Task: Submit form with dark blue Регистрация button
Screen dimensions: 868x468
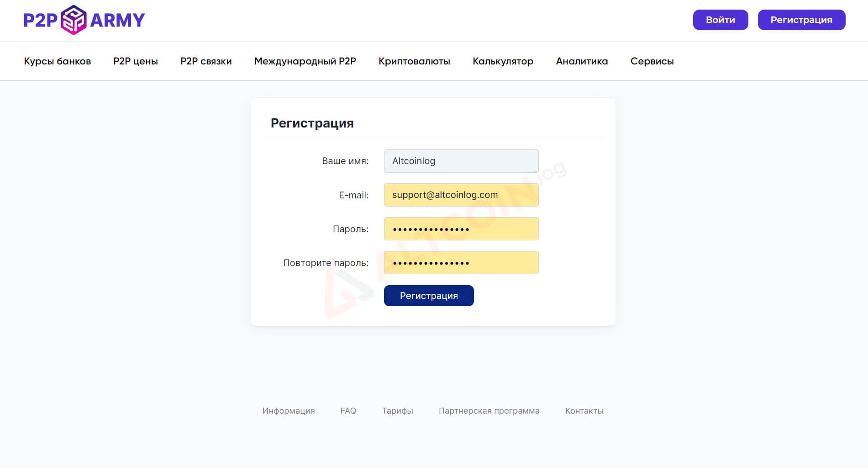Action: [429, 296]
